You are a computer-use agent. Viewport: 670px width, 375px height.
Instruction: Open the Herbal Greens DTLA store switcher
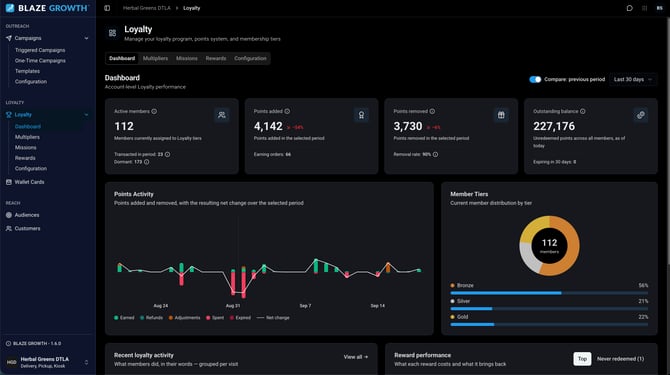47,362
